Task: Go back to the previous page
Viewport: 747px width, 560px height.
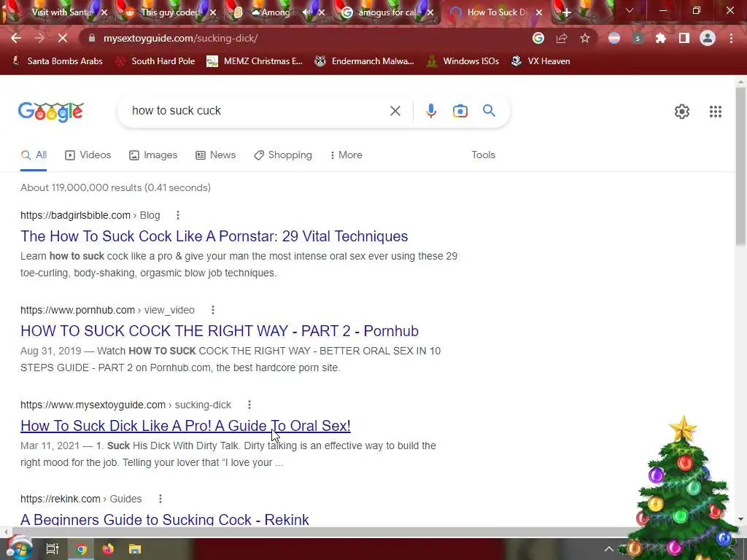Action: [x=16, y=38]
